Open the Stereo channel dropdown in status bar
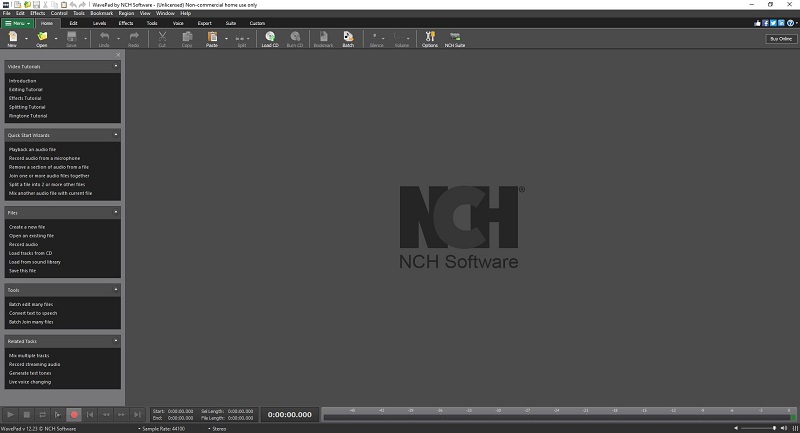Viewport: 800px width, 433px height. click(x=217, y=429)
